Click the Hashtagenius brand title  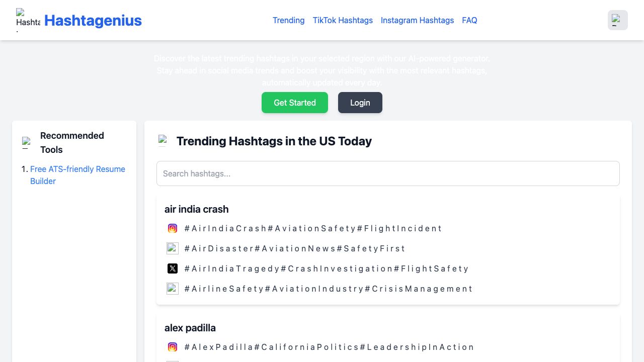pos(93,20)
